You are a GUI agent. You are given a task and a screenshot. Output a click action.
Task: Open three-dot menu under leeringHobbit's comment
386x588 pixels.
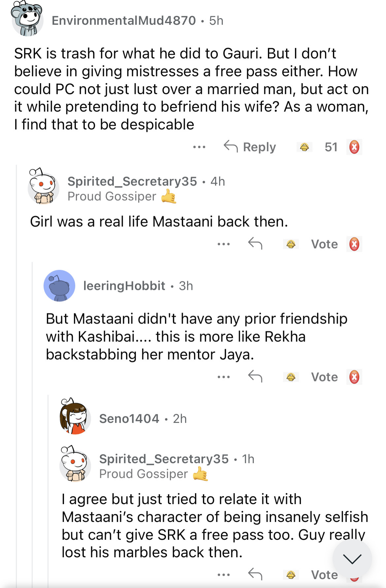(x=224, y=377)
